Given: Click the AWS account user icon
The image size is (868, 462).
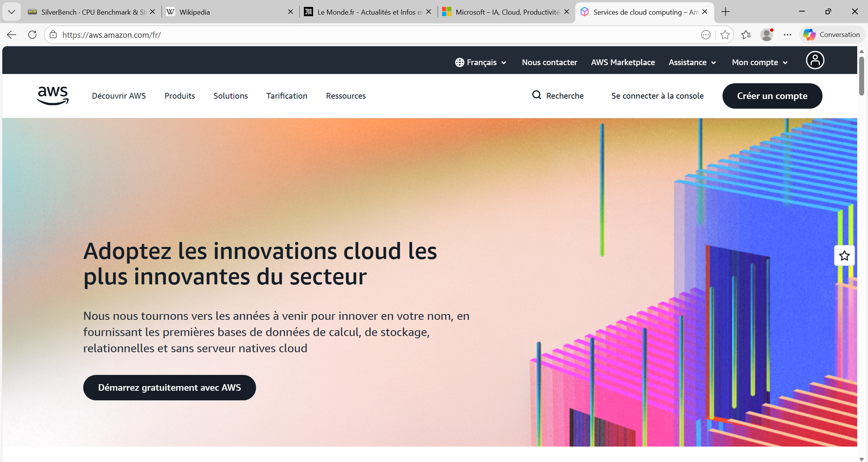Looking at the screenshot, I should click(815, 60).
